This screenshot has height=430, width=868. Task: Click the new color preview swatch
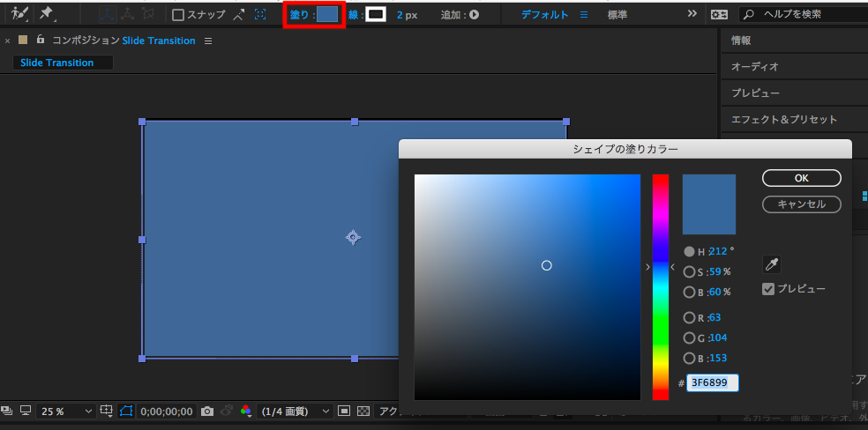[x=708, y=204]
